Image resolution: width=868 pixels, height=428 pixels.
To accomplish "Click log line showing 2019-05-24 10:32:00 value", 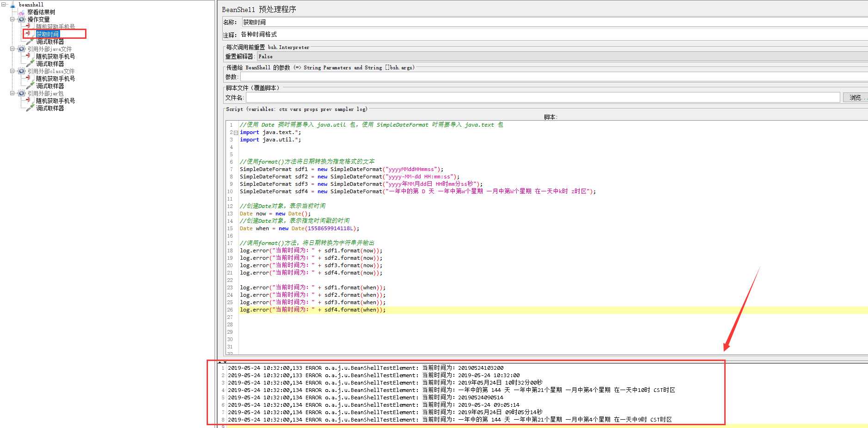I will pyautogui.click(x=374, y=375).
